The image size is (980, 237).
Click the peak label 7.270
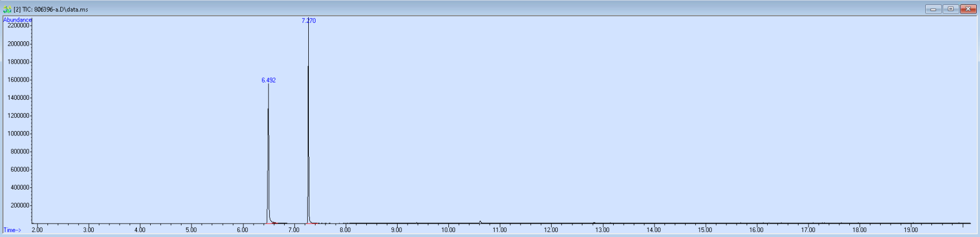tap(309, 21)
